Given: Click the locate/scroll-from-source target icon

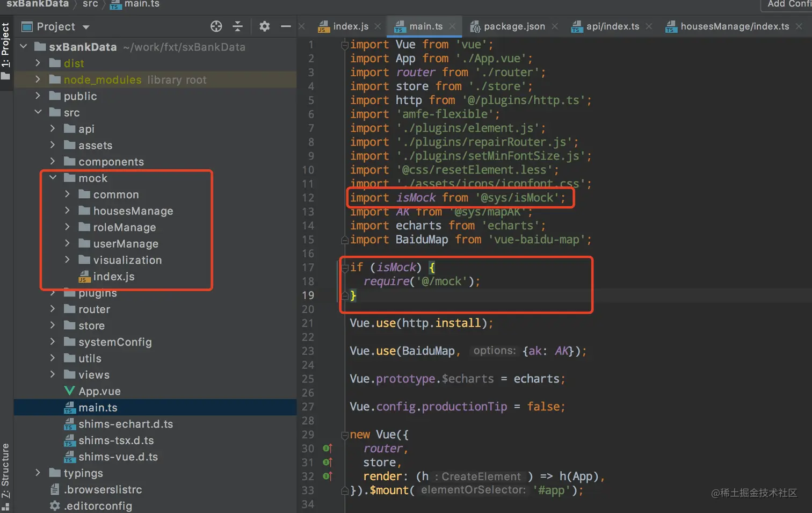Looking at the screenshot, I should [216, 26].
